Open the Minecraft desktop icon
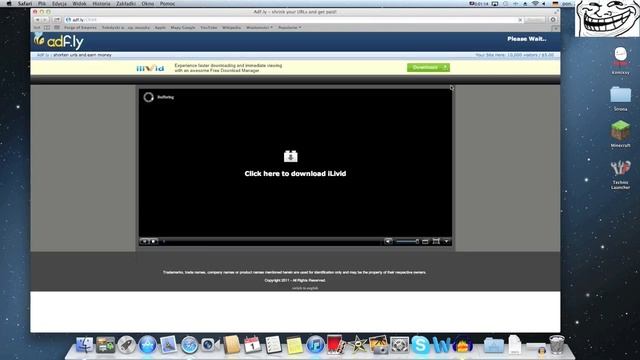Screen dimensions: 640x360 coord(620,134)
